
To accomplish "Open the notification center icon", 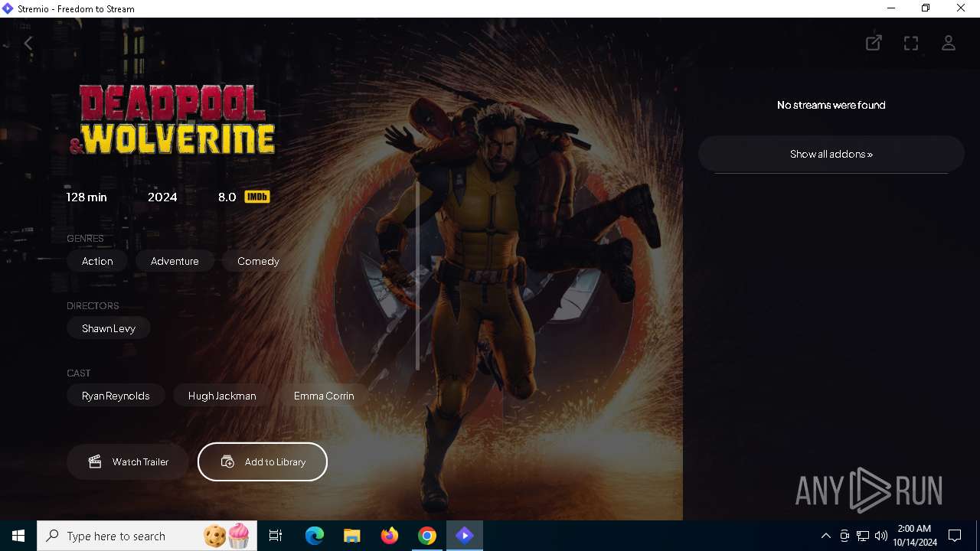I will [955, 536].
